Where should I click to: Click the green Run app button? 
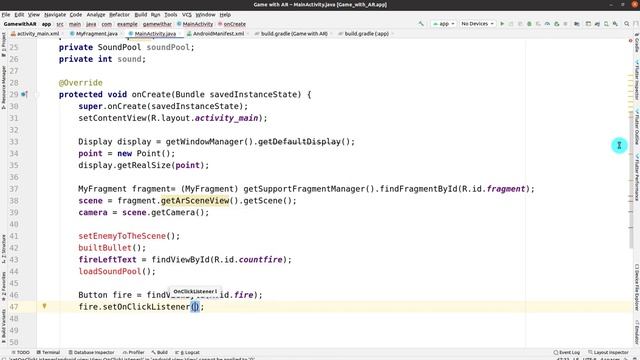click(x=502, y=24)
